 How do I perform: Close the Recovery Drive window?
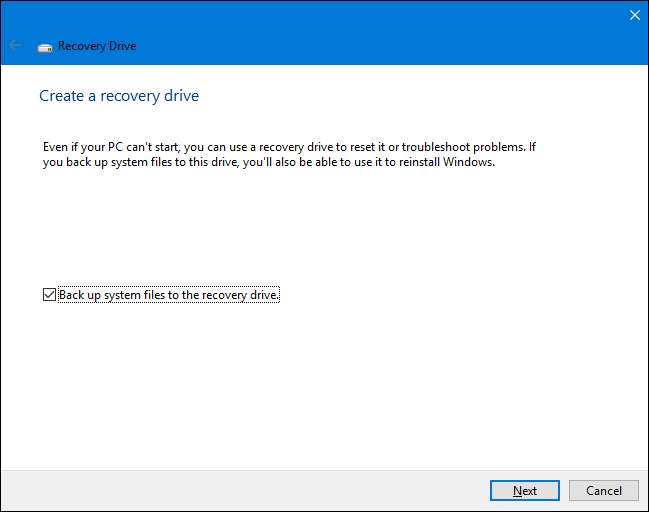pos(633,15)
